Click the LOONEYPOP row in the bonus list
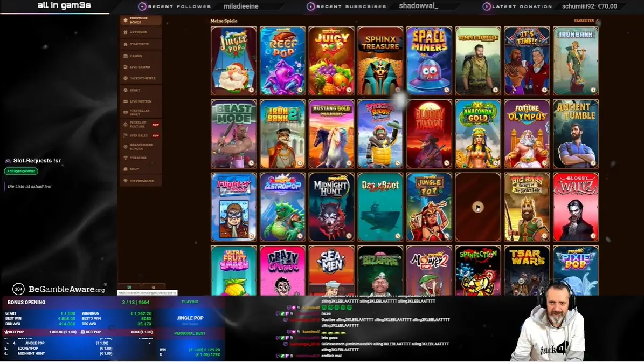The width and height of the screenshot is (644, 362). [78, 349]
